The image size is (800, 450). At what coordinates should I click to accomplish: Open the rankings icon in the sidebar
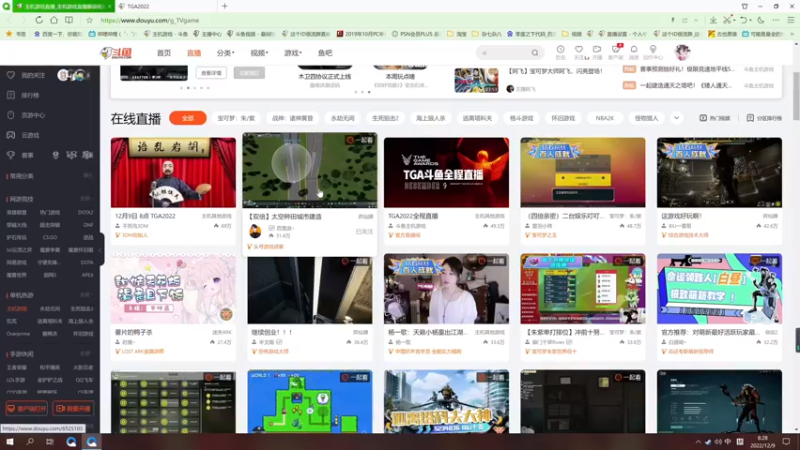(x=11, y=95)
